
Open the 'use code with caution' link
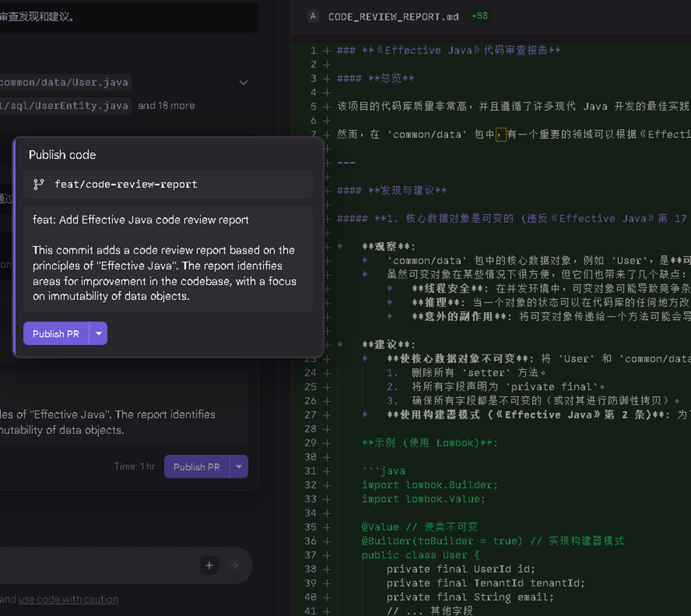[68, 599]
